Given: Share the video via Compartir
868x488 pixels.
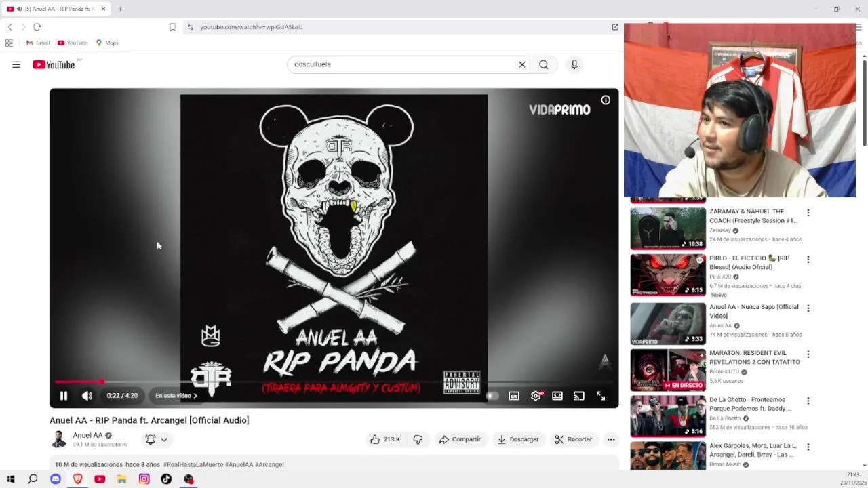Looking at the screenshot, I should coord(460,439).
